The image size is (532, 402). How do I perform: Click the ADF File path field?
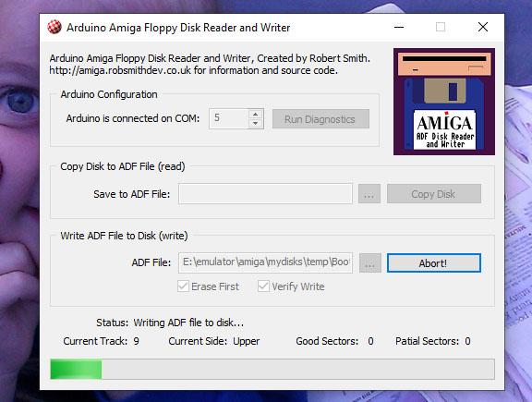click(x=266, y=262)
